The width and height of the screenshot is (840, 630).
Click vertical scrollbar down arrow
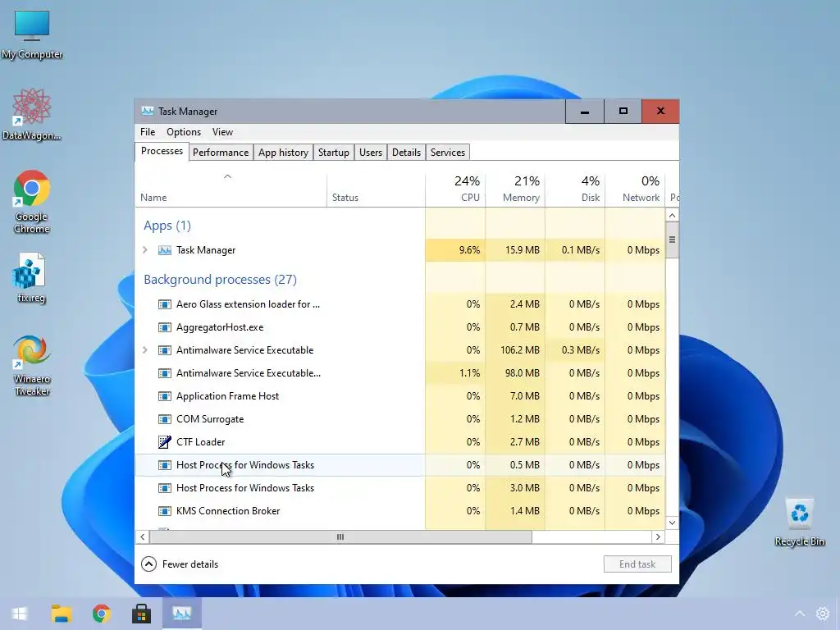672,523
